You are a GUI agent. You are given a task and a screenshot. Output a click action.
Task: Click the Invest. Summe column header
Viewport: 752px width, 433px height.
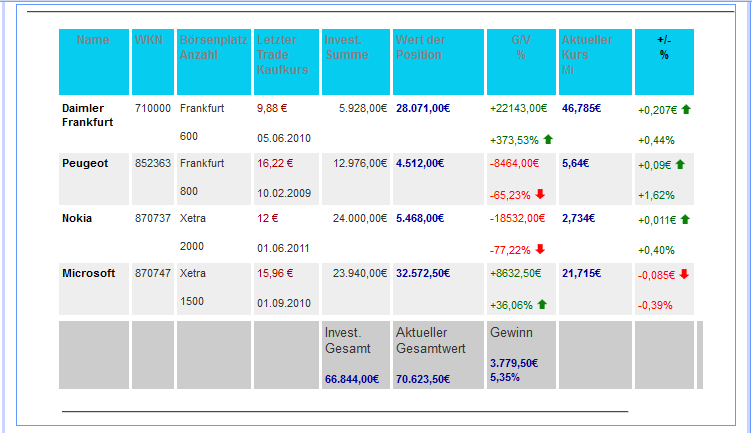click(x=345, y=47)
